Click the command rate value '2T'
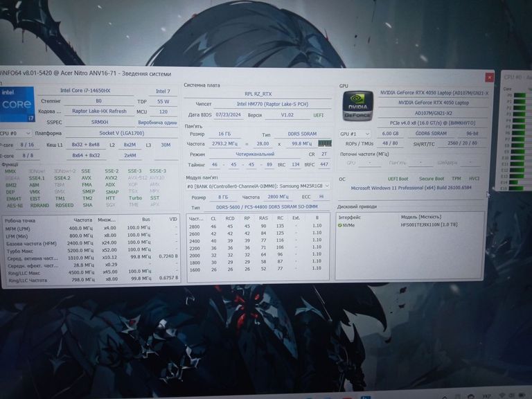Screen dimensions: 532x399 [324, 154]
